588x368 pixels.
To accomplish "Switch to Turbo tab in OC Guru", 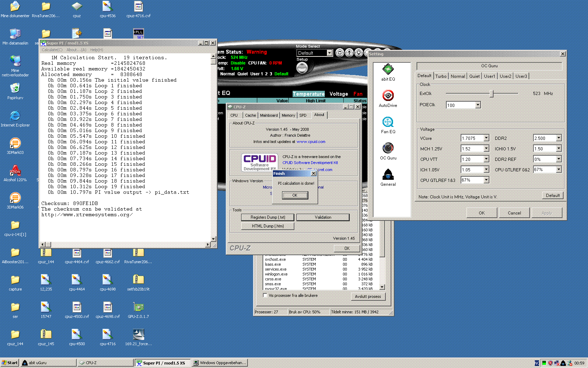I will (441, 76).
